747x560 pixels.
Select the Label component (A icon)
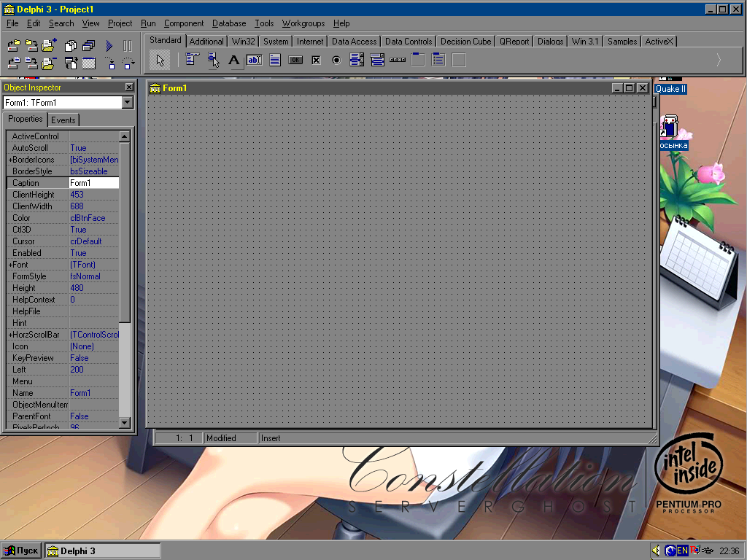tap(233, 60)
